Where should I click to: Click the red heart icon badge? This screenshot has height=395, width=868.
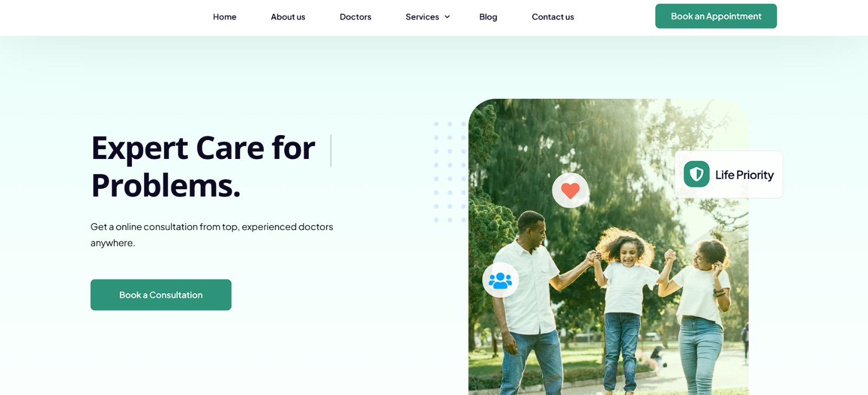570,190
